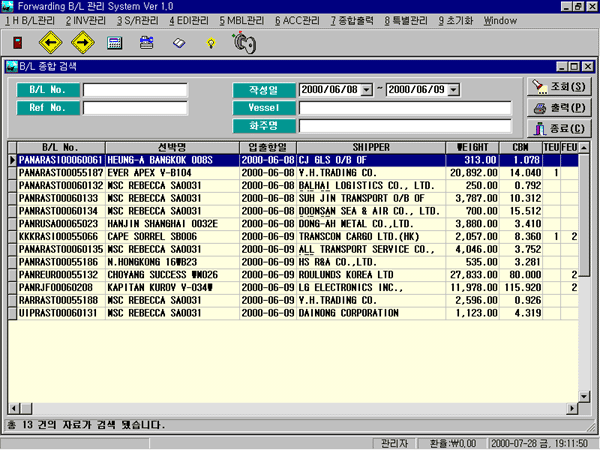Click the 종료(C) close button
The image size is (600, 450).
point(559,128)
